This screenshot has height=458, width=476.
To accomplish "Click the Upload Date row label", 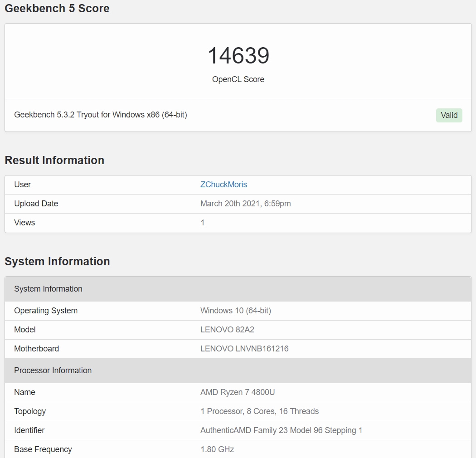I will 36,204.
